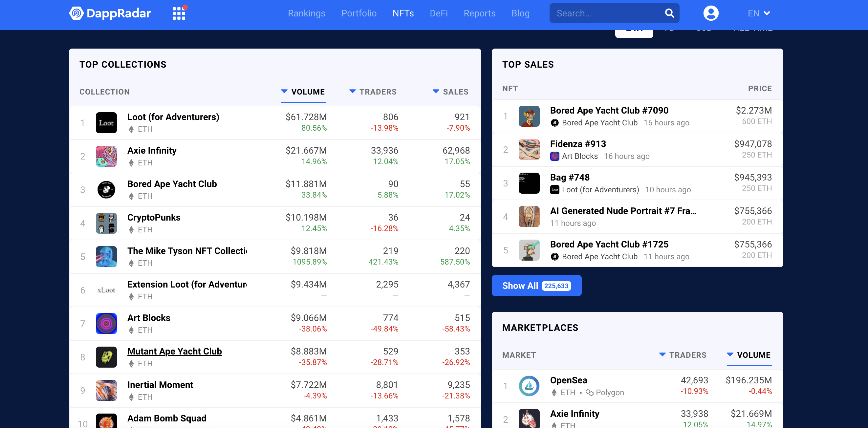Click the Inertial Moment collection icon

(x=106, y=391)
